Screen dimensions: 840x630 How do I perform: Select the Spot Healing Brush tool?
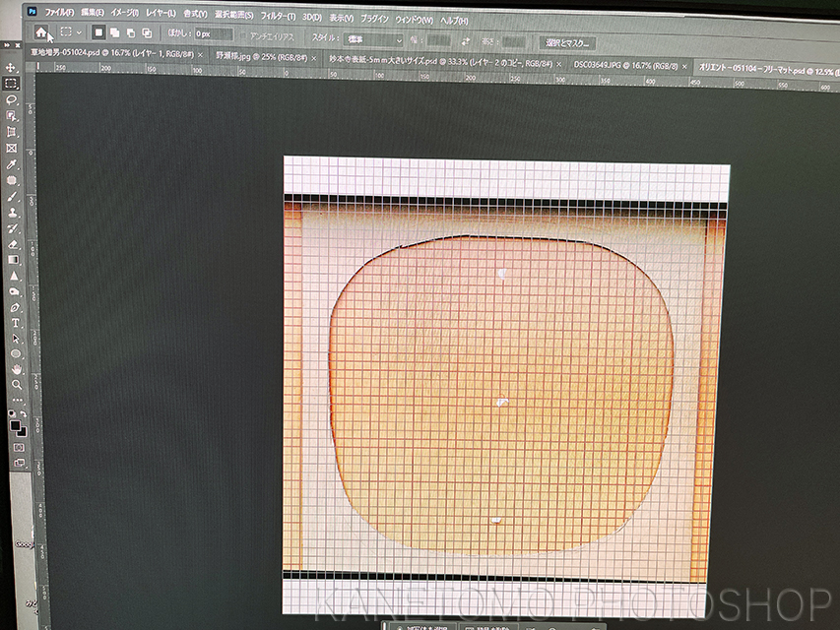click(x=12, y=180)
